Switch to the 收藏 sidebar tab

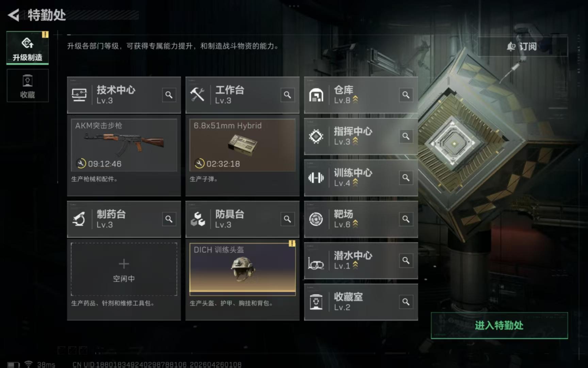pyautogui.click(x=28, y=86)
